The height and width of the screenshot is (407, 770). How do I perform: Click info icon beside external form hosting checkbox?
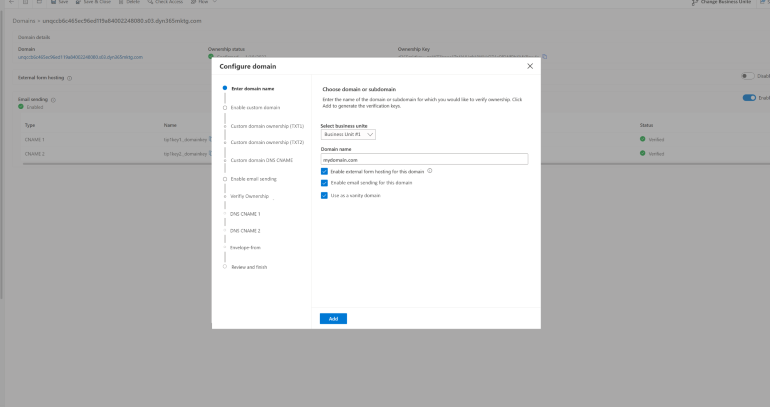click(430, 171)
